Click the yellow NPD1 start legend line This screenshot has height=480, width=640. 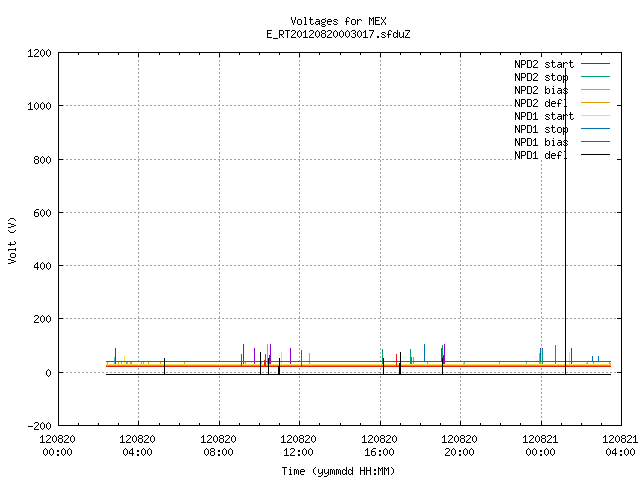point(596,116)
